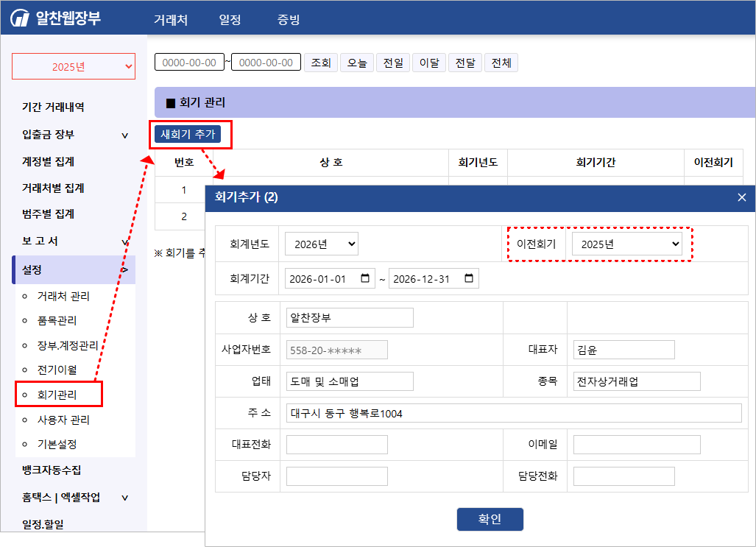Click the 조회 button
Screen dimensions: 756x547
[321, 63]
